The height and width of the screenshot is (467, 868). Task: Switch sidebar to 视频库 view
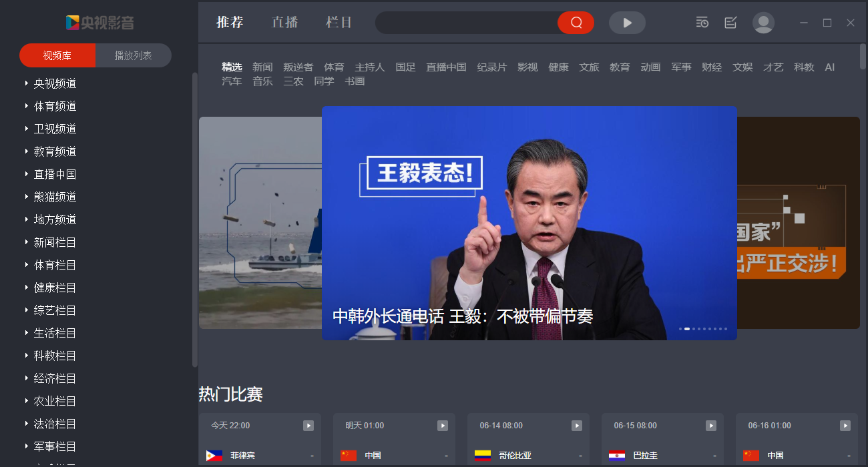click(x=57, y=55)
